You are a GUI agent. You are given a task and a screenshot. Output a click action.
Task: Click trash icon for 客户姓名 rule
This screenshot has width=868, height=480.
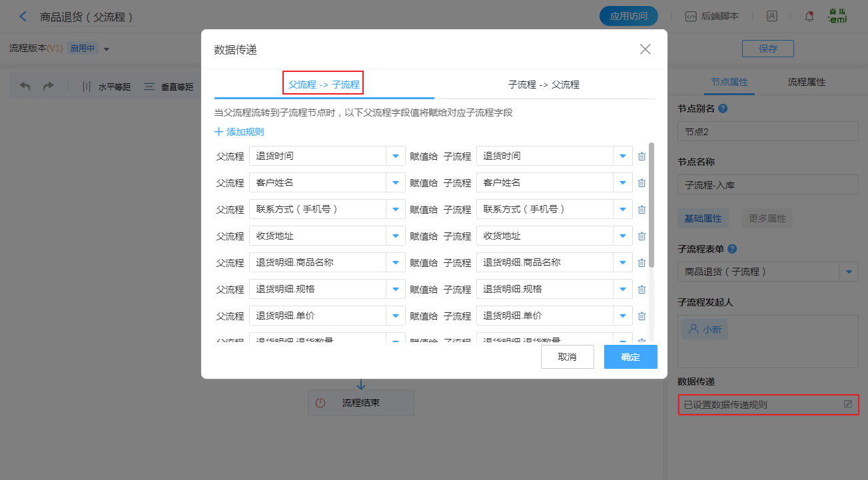[x=642, y=183]
